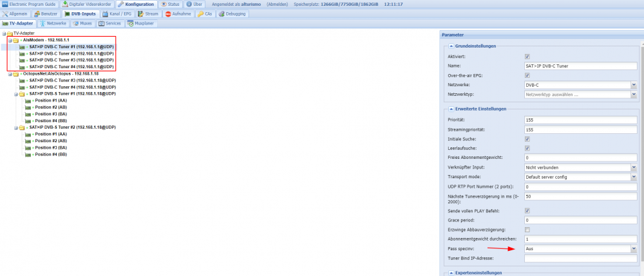Screen dimensions: 644x276
Task: Collapse the DVB-S Tuner #2 node
Action: pos(15,127)
